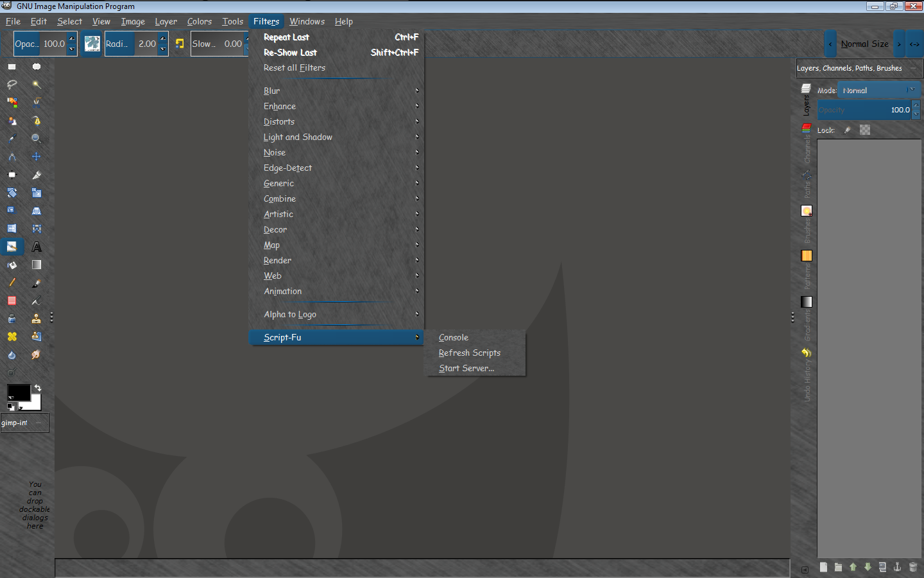Click Start Server in Script-Fu submenu
The height and width of the screenshot is (578, 924).
475,368
